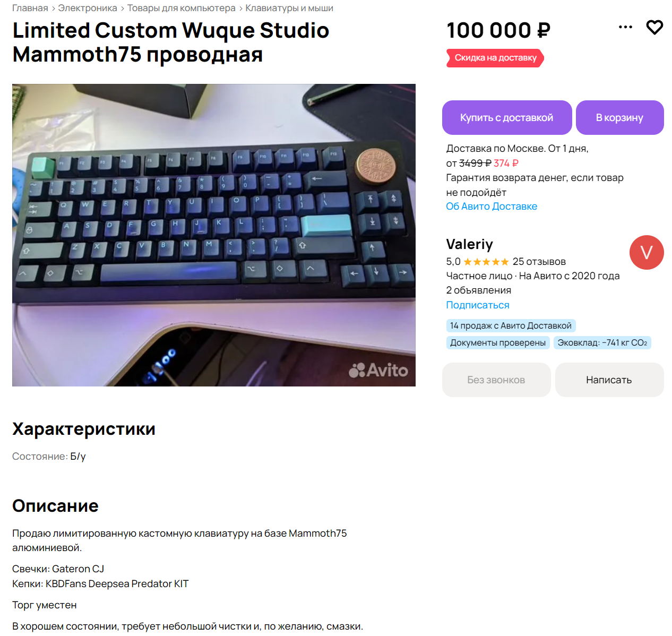
Task: Open 'Товары для компьютера' breadcrumb
Action: tap(182, 8)
